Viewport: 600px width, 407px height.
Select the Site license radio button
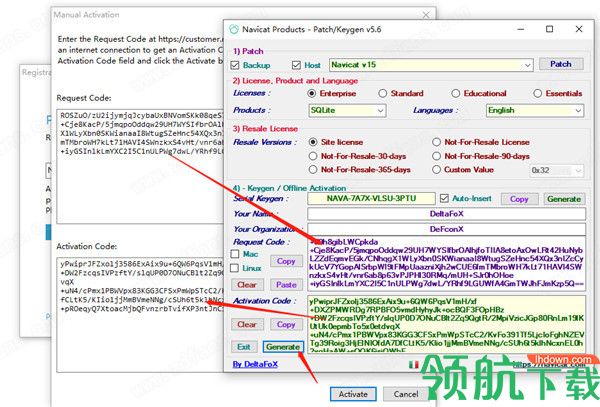tap(313, 142)
